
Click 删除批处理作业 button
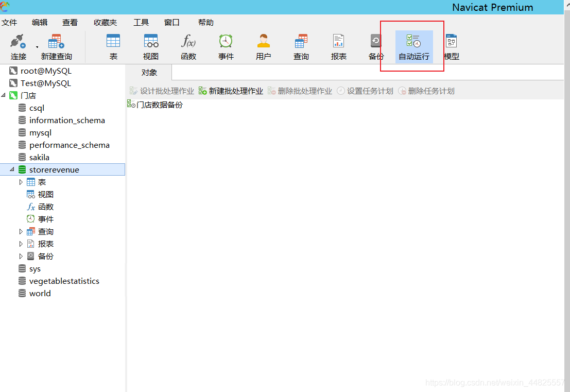point(300,91)
